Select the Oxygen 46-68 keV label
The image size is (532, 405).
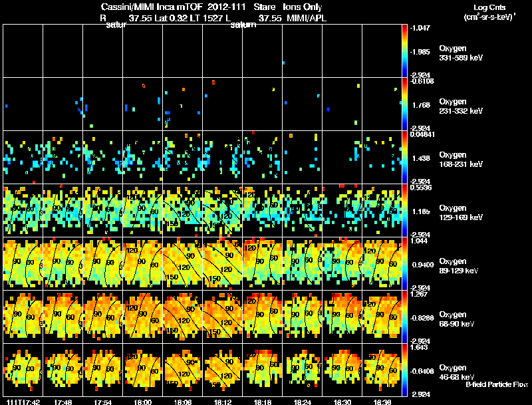[457, 372]
